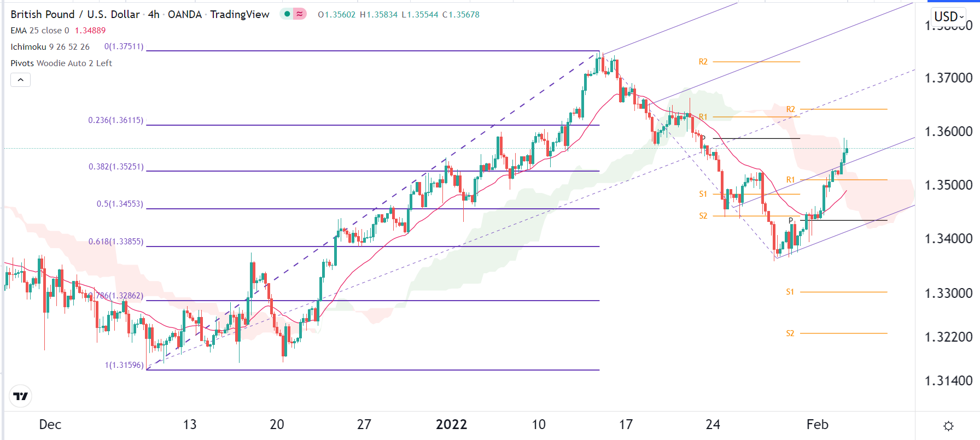The height and width of the screenshot is (440, 980).
Task: Click the pink approximate-data indicator icon
Action: pos(300,14)
